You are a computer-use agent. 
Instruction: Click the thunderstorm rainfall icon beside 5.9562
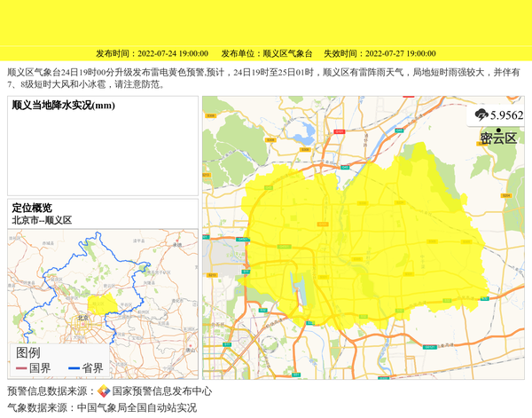click(x=481, y=115)
